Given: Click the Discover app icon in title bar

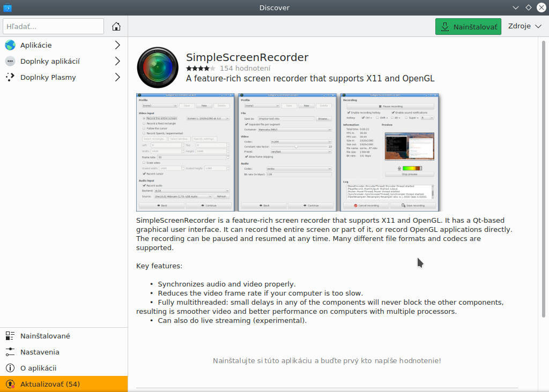Looking at the screenshot, I should (x=8, y=7).
